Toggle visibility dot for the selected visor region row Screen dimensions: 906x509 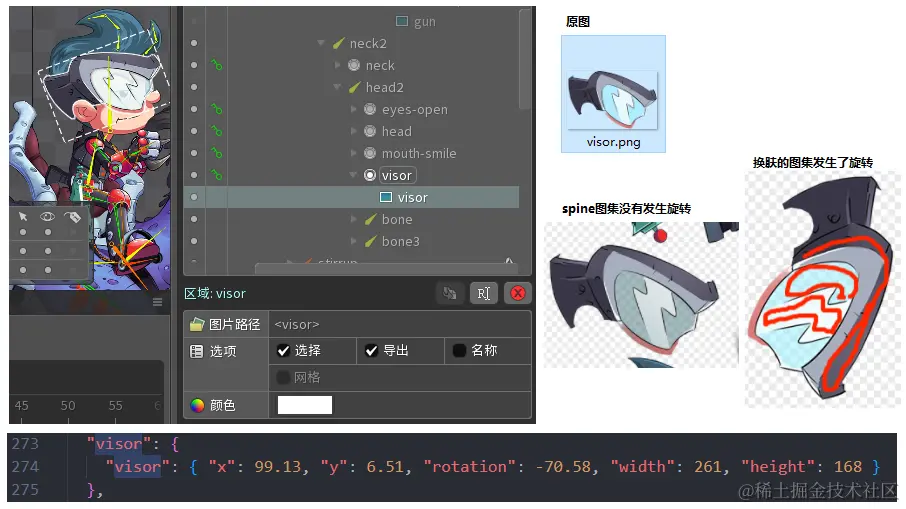pyautogui.click(x=194, y=197)
